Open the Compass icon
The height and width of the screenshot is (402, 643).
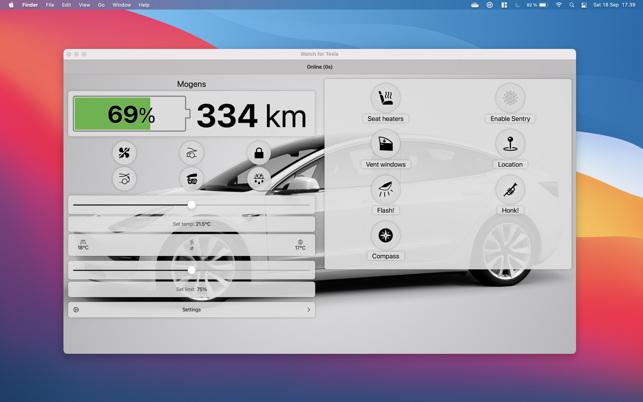point(385,235)
